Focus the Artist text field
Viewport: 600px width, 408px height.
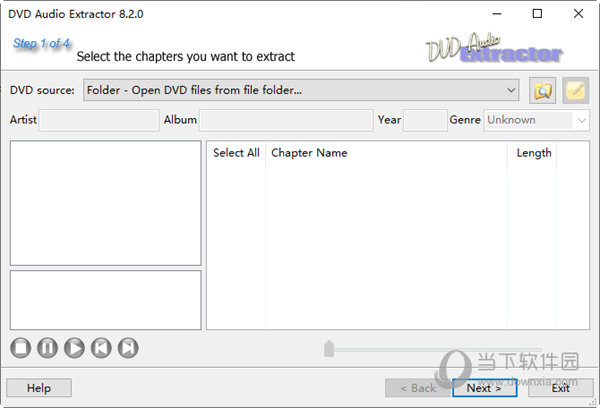99,120
